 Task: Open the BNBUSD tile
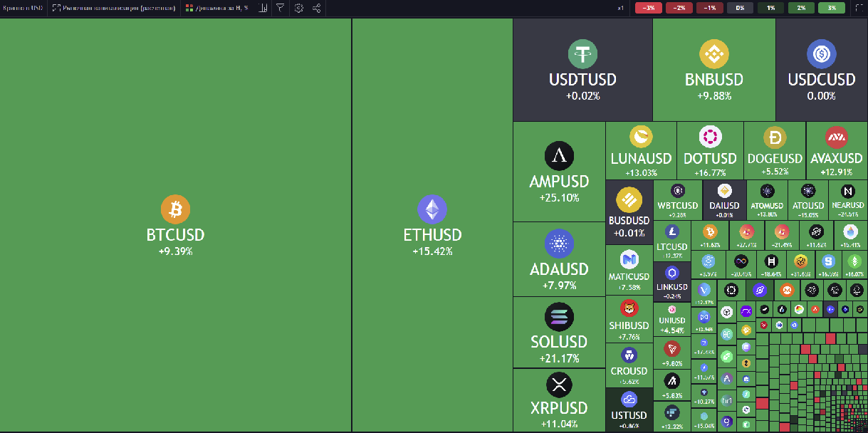713,70
